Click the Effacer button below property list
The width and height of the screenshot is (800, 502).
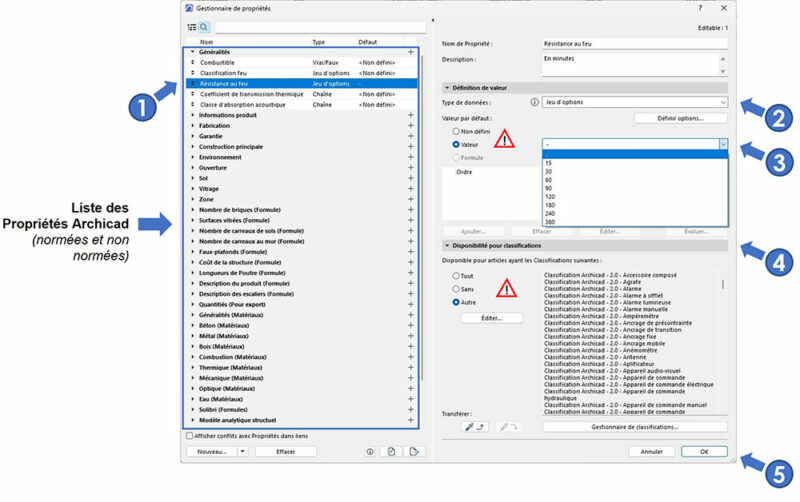point(286,451)
